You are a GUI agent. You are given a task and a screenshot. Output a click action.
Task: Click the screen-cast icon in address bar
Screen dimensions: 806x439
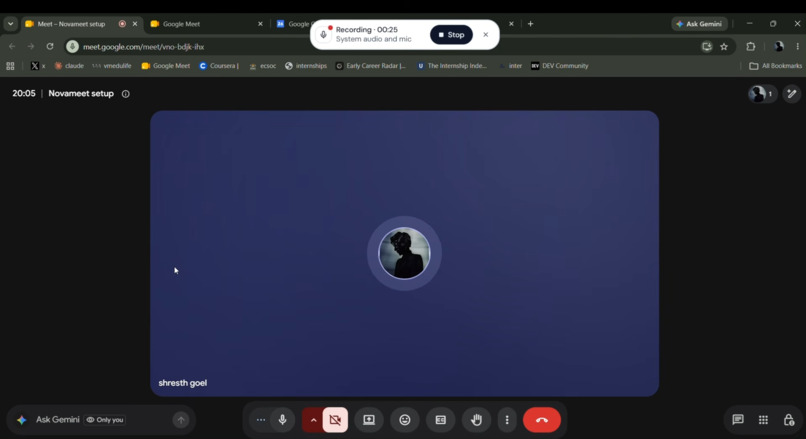[x=707, y=46]
